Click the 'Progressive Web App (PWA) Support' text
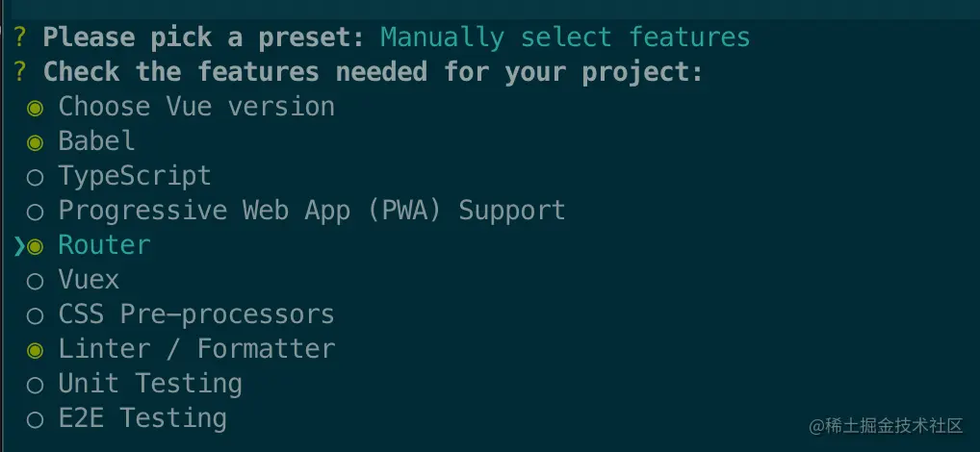The width and height of the screenshot is (980, 452). click(x=312, y=211)
